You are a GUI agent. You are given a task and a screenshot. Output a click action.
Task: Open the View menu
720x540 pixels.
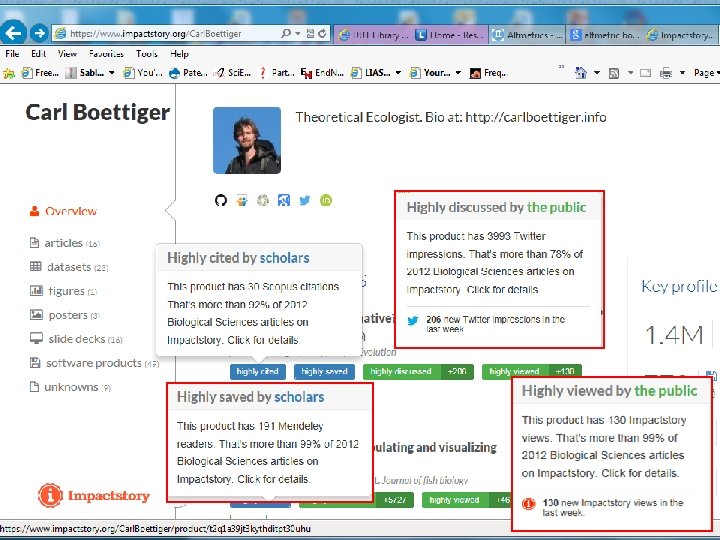point(67,54)
